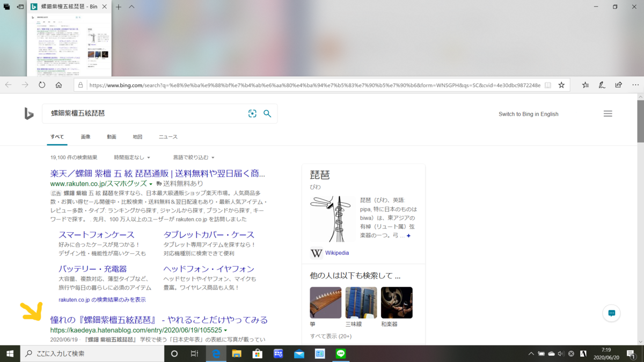Open the スマートフォンケース sublink
The image size is (644, 362).
[x=97, y=235]
